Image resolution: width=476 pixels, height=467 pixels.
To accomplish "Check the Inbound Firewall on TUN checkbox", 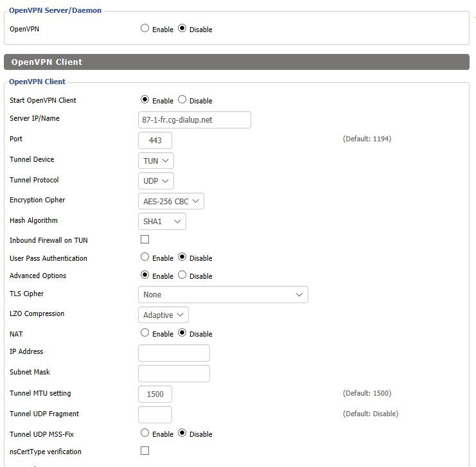I will pos(145,239).
